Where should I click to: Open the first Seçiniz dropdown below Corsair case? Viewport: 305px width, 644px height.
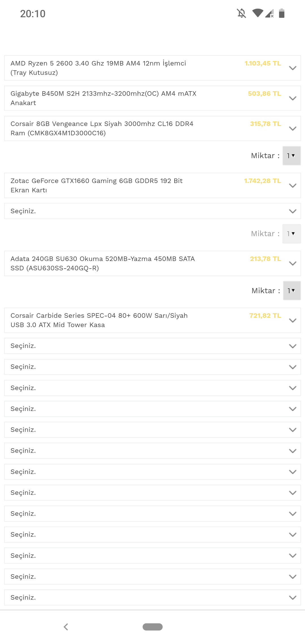click(x=152, y=346)
